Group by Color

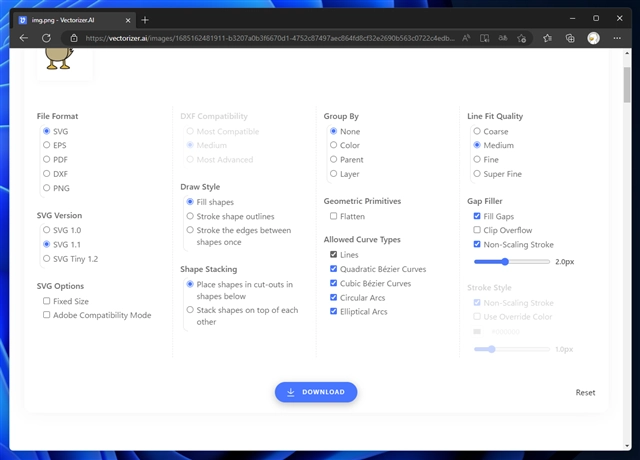(x=333, y=145)
